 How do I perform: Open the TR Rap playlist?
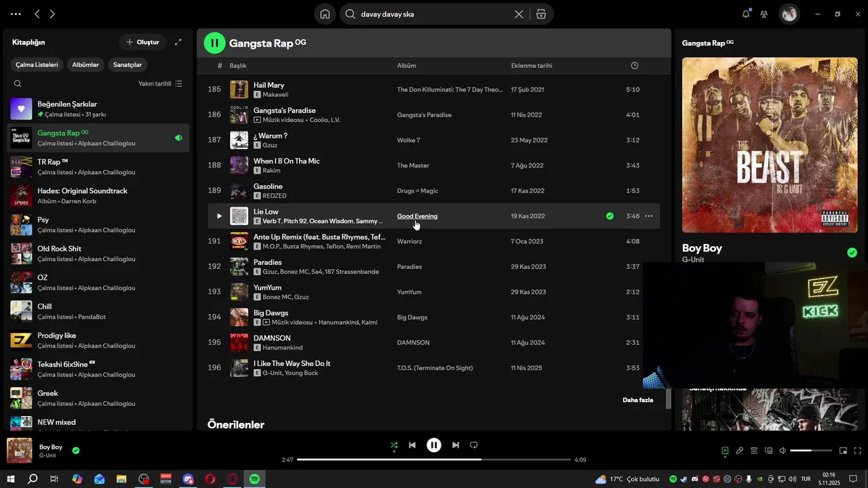click(x=98, y=167)
